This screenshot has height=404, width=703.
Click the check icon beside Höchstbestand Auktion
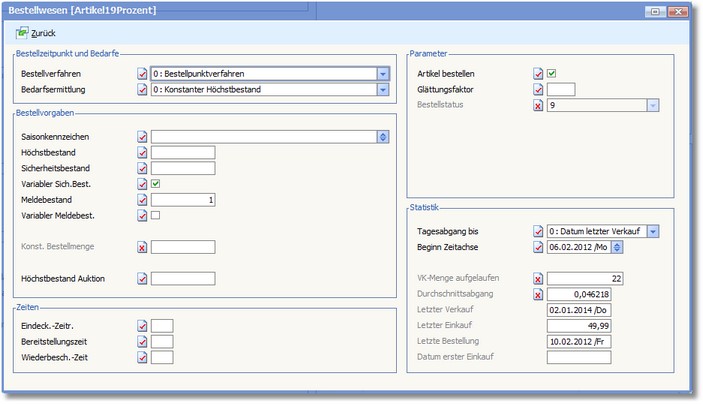click(x=141, y=279)
